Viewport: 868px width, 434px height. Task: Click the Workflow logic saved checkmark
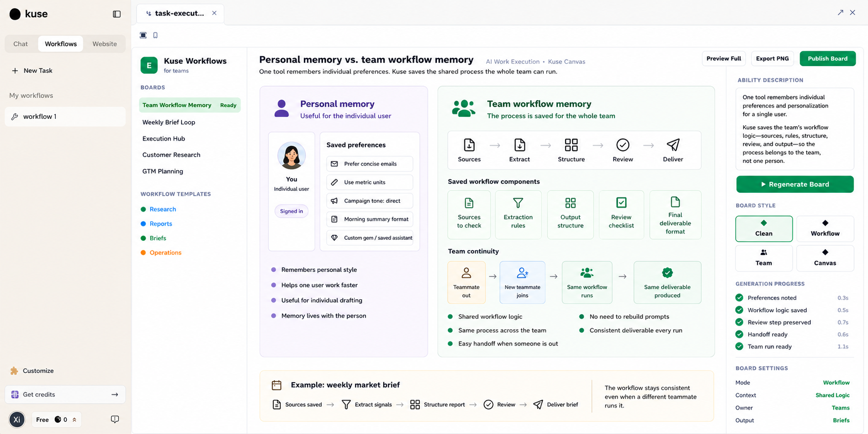[739, 310]
